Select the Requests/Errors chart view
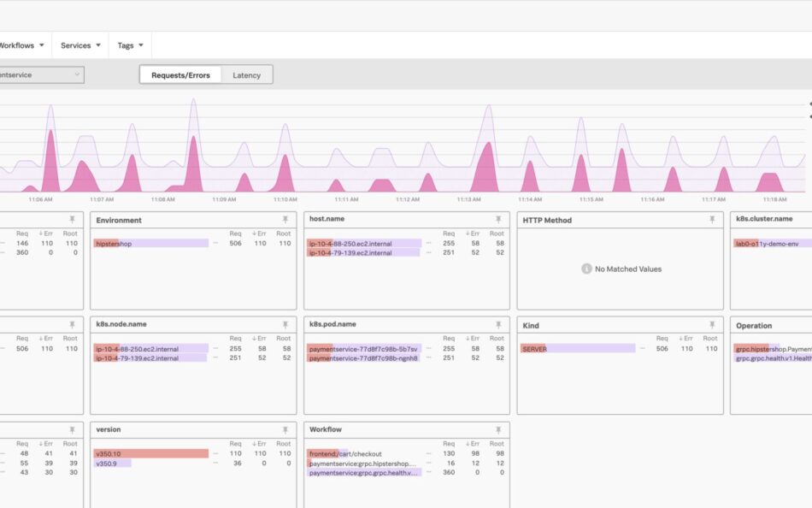This screenshot has width=812, height=508. pos(180,75)
